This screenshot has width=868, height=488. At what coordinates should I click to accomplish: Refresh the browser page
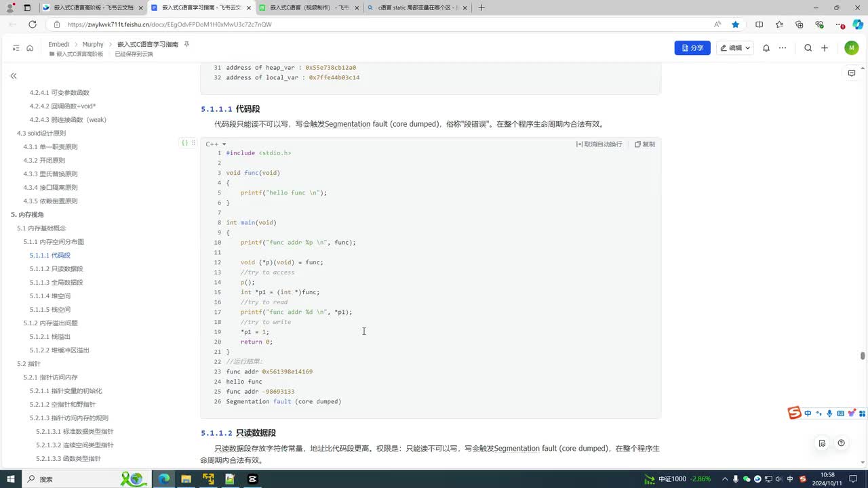click(x=32, y=24)
